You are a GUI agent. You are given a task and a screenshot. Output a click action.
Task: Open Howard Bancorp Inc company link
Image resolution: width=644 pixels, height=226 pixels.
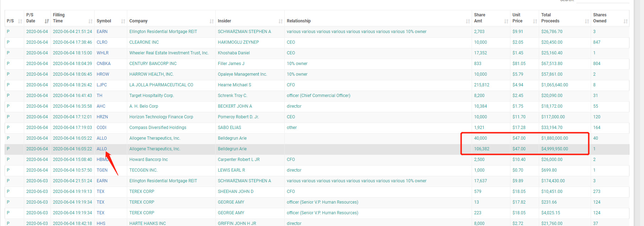point(149,160)
